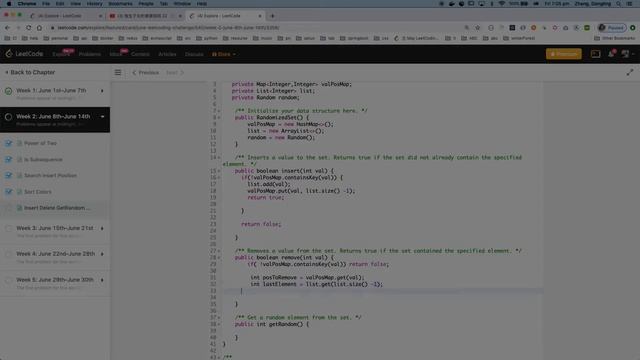Toggle the Search Insert Position checkbox
The width and height of the screenshot is (640, 360).
(x=9, y=176)
